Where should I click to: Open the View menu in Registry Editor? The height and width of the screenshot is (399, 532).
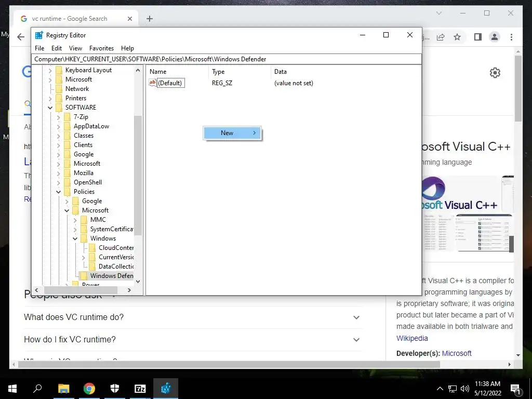point(75,48)
